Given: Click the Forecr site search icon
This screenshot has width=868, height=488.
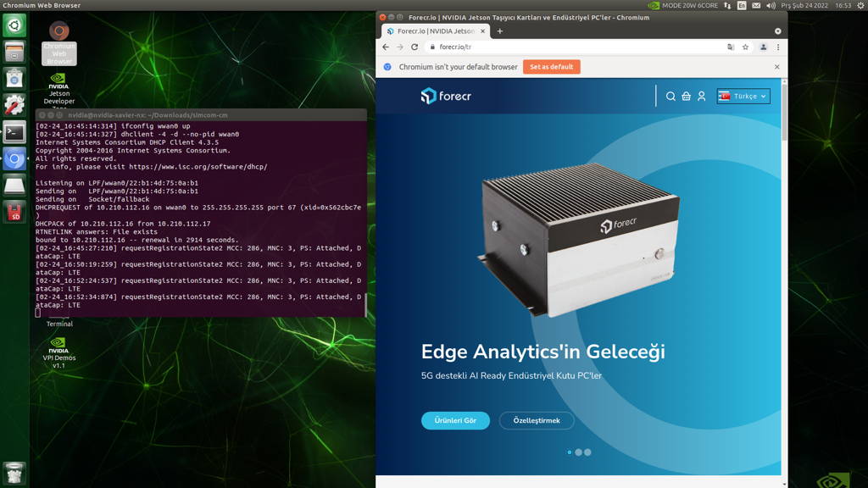Looking at the screenshot, I should tap(670, 97).
